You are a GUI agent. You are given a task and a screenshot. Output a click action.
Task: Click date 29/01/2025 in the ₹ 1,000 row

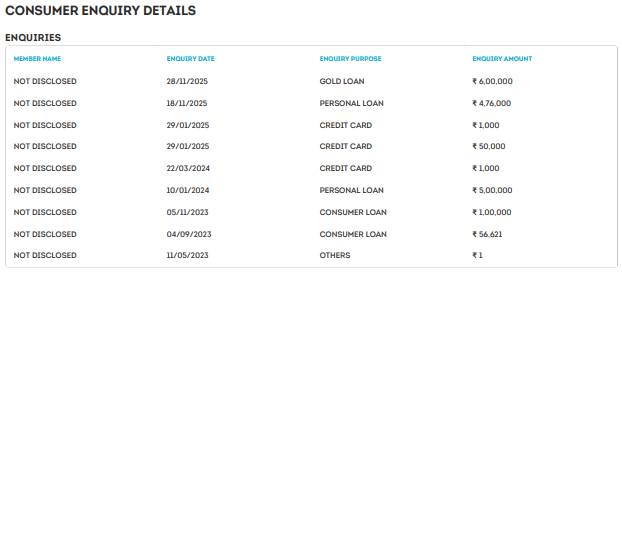click(x=188, y=125)
